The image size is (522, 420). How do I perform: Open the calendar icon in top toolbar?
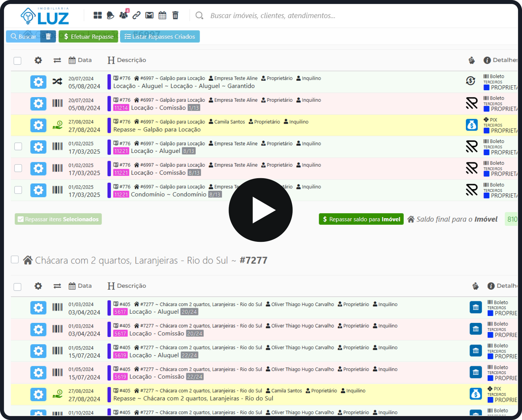(x=162, y=15)
